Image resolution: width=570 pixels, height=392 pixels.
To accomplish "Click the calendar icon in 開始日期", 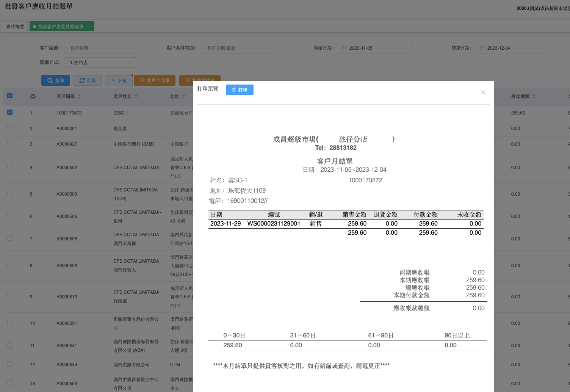I will 344,48.
